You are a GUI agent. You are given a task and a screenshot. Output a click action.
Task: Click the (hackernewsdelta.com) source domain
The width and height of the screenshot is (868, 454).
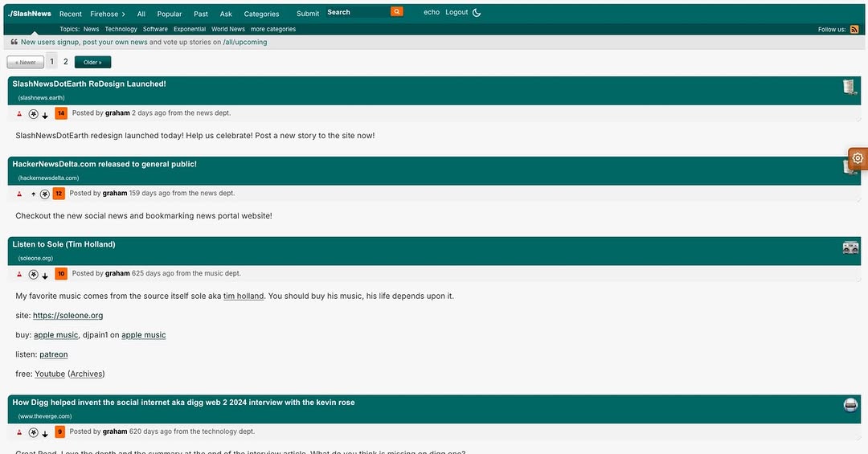pyautogui.click(x=49, y=178)
